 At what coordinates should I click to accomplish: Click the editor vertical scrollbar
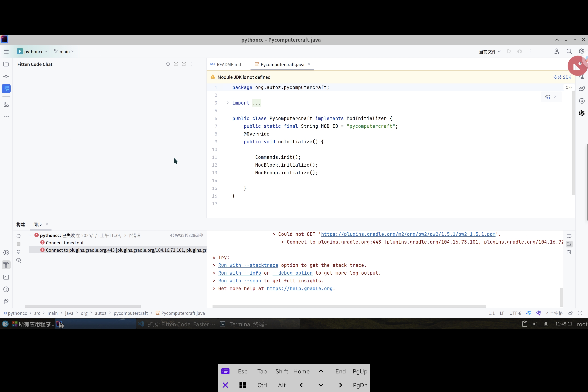574,143
